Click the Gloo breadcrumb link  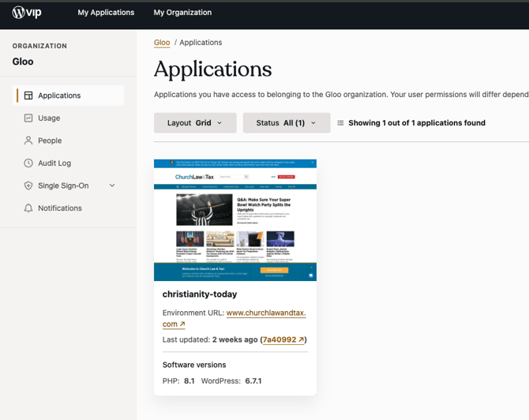[162, 43]
